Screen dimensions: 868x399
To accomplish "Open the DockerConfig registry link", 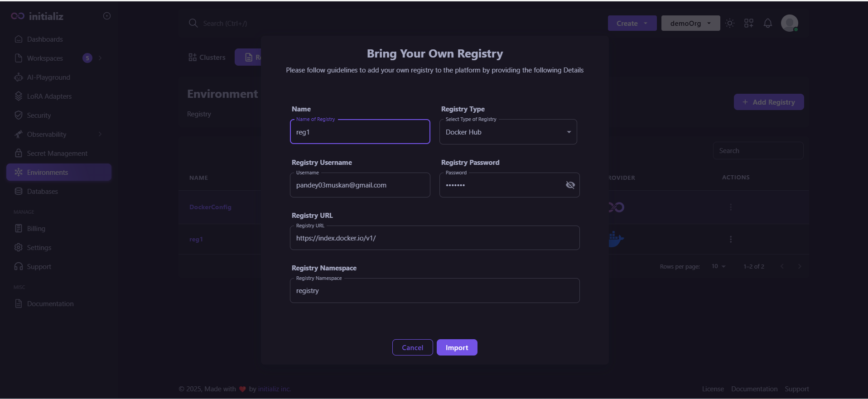I will [210, 207].
